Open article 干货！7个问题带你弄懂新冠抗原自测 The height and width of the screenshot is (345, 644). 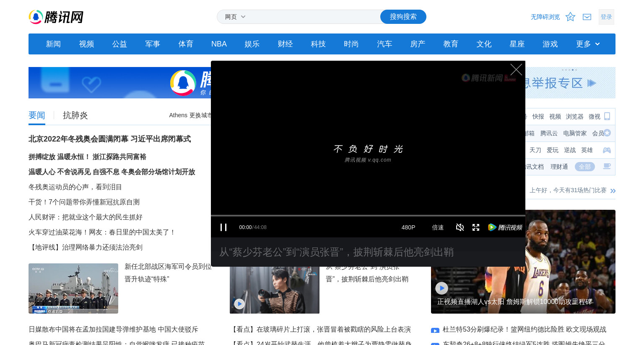coord(84,202)
